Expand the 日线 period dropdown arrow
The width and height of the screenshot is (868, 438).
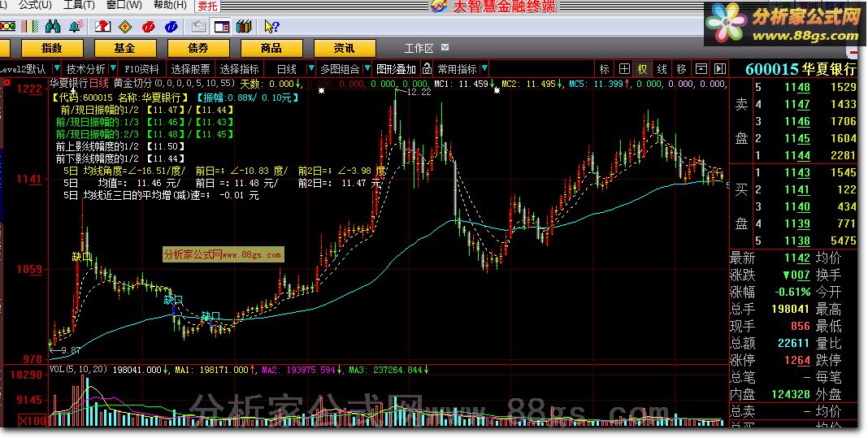tap(311, 68)
